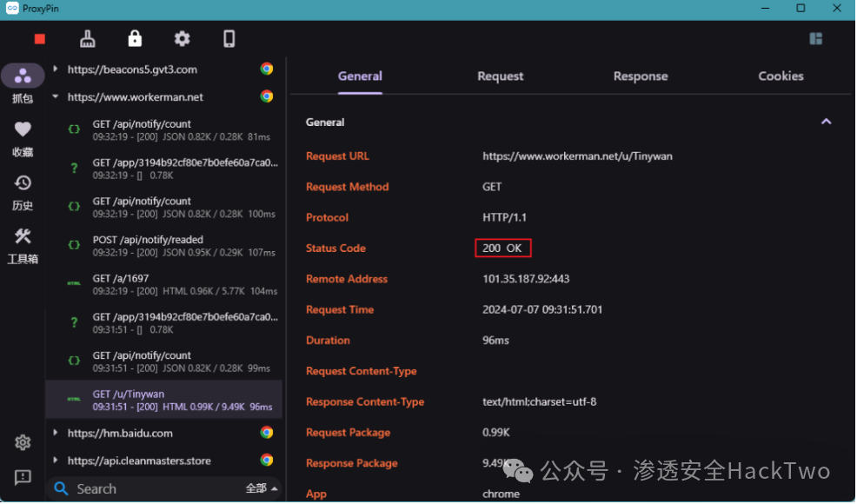The width and height of the screenshot is (857, 504).
Task: Click HTML icon of GET /a/1697
Action: click(74, 283)
